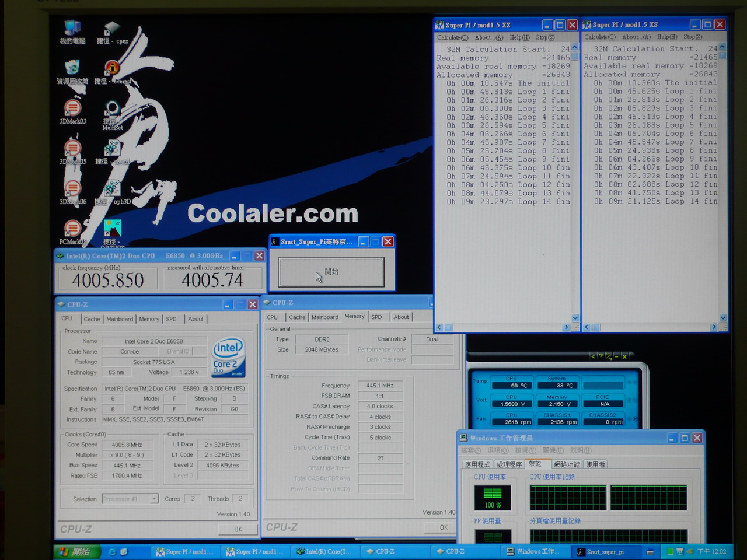Open the MemSet shortcut icon
Image resolution: width=747 pixels, height=560 pixels.
(x=111, y=109)
